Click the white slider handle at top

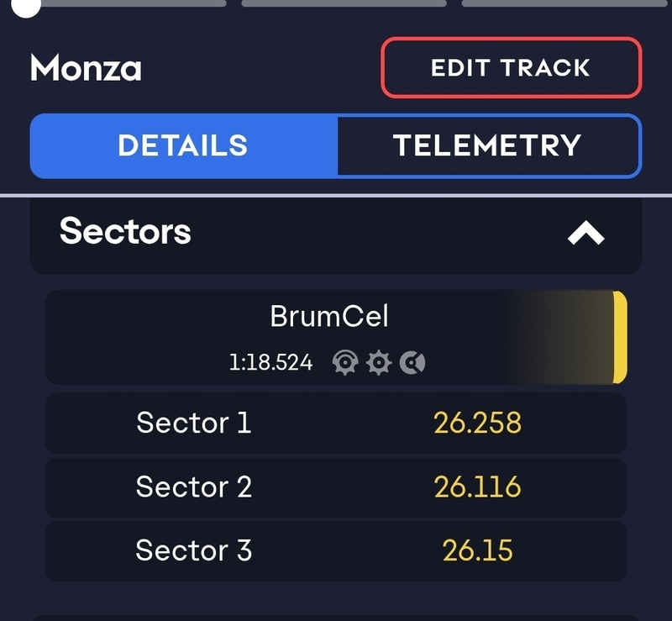click(x=29, y=7)
